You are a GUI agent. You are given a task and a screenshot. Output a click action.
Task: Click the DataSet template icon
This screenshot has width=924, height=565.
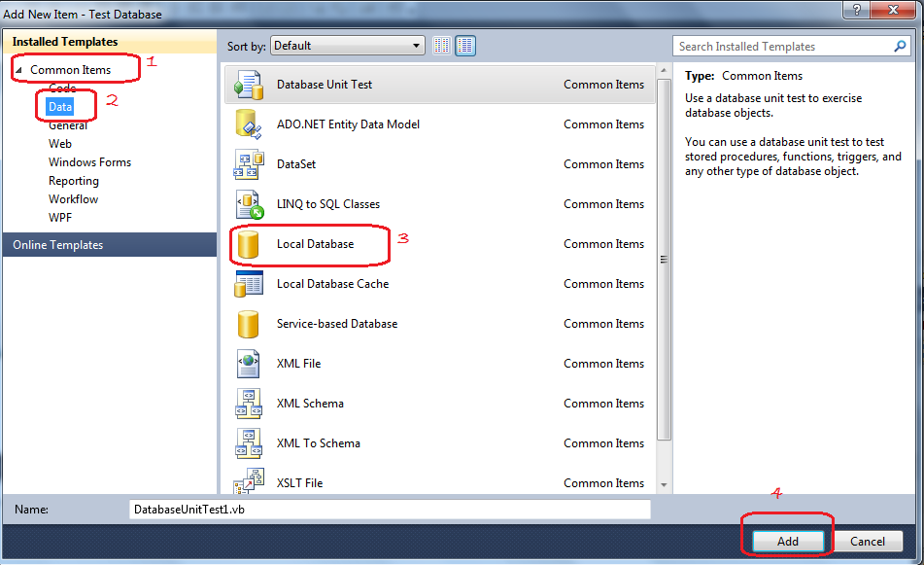[248, 164]
